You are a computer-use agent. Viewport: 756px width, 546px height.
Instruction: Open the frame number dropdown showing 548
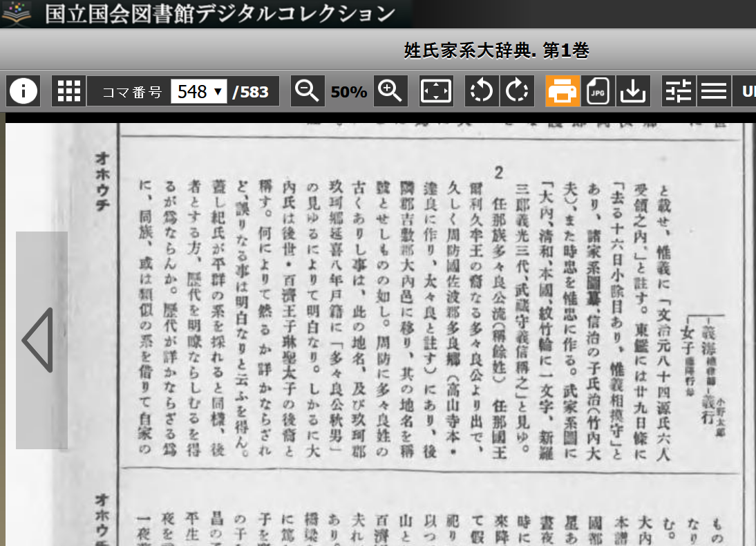coord(199,91)
